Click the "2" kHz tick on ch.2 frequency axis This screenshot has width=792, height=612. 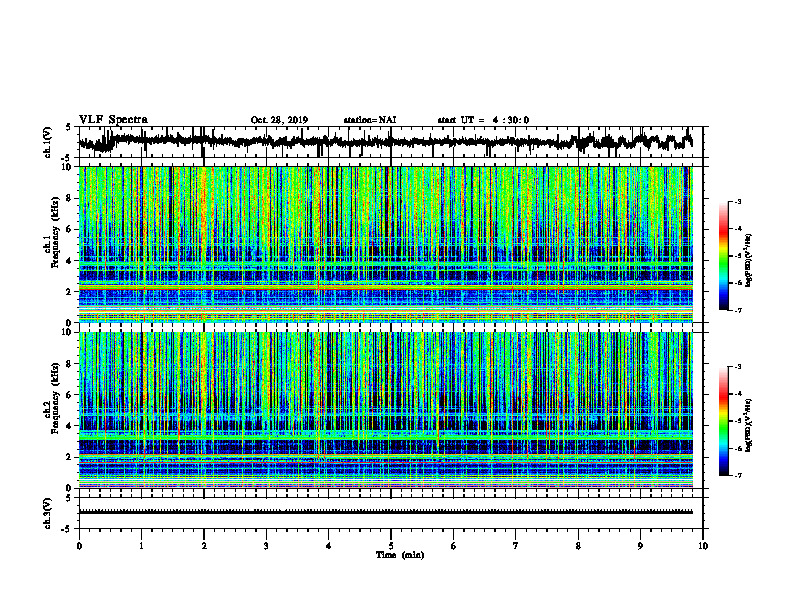(x=71, y=457)
